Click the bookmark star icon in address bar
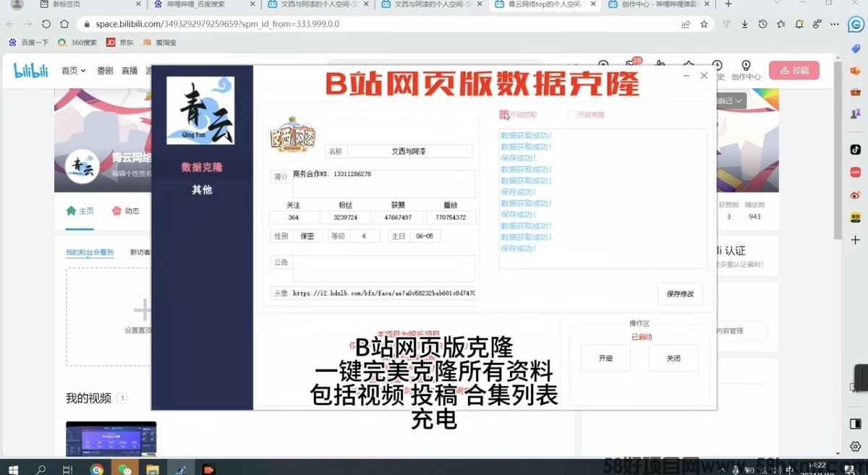Image resolution: width=868 pixels, height=475 pixels. (704, 24)
